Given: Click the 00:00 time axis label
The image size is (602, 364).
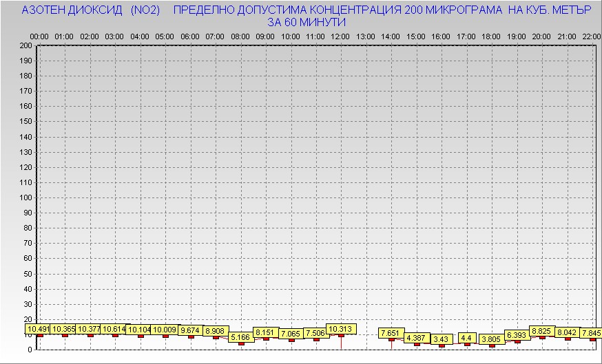Looking at the screenshot, I should click(39, 36).
